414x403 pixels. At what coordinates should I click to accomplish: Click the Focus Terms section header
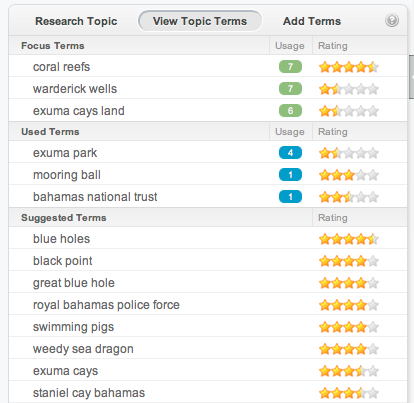pos(53,46)
